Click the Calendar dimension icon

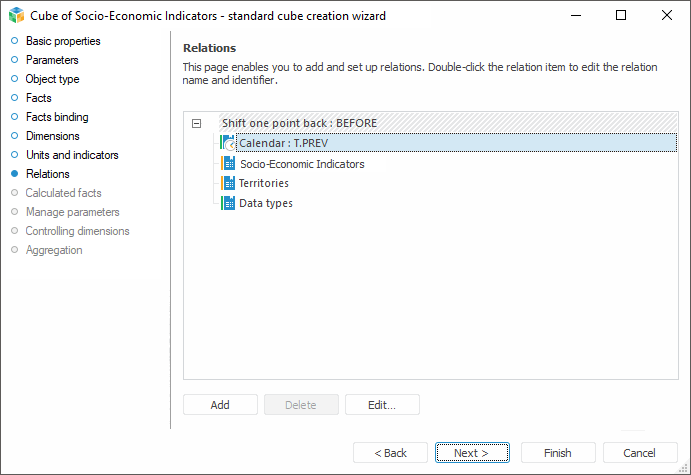228,144
